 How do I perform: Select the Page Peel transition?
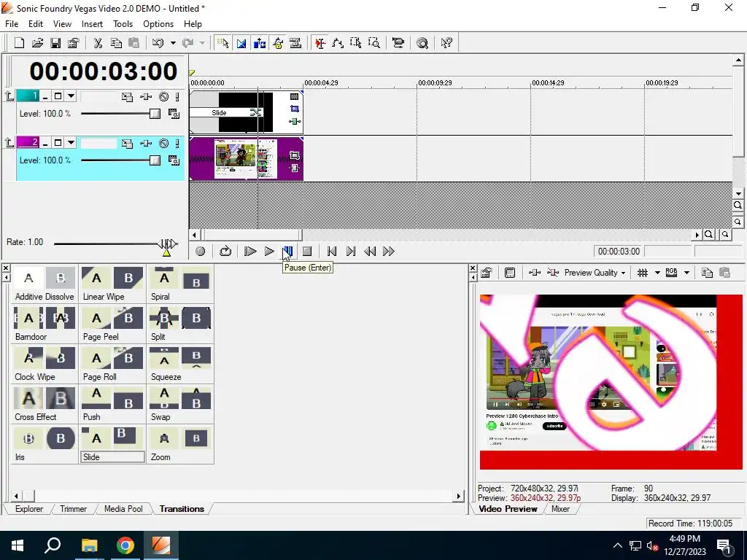[112, 324]
